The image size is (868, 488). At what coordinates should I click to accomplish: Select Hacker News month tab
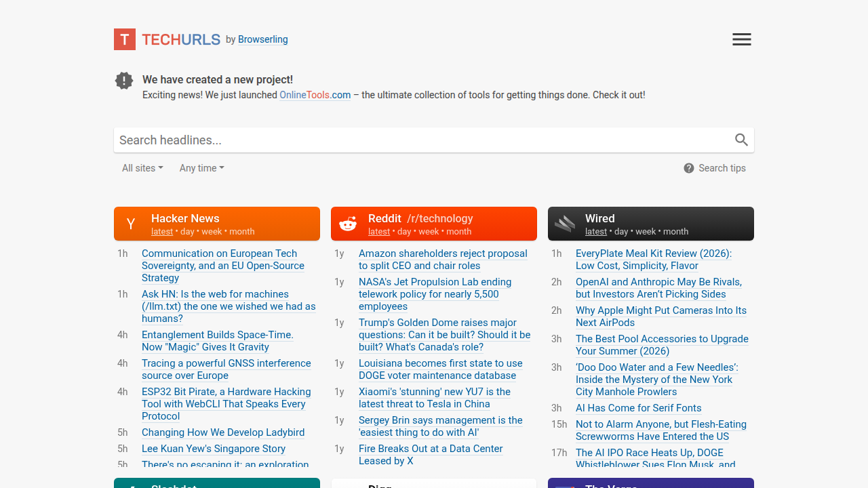pyautogui.click(x=242, y=231)
